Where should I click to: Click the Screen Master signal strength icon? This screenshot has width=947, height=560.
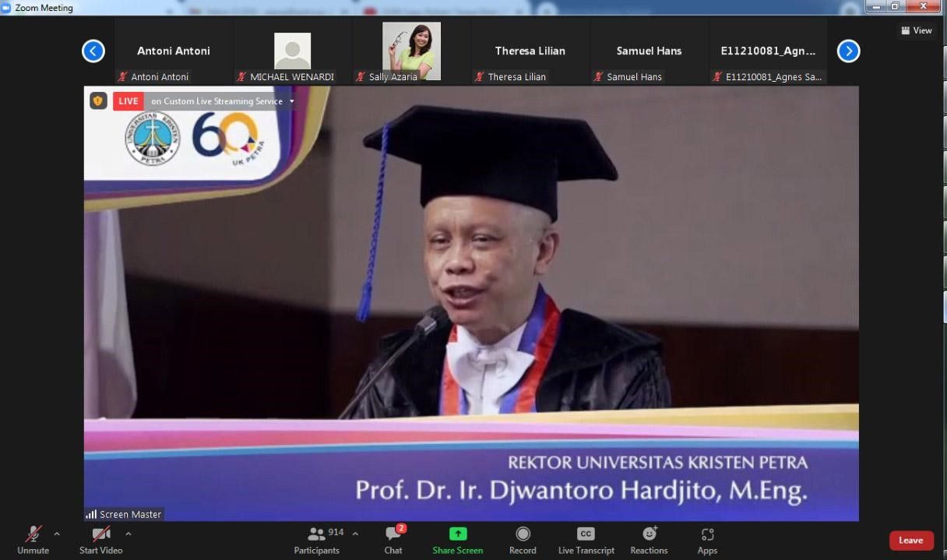point(91,514)
